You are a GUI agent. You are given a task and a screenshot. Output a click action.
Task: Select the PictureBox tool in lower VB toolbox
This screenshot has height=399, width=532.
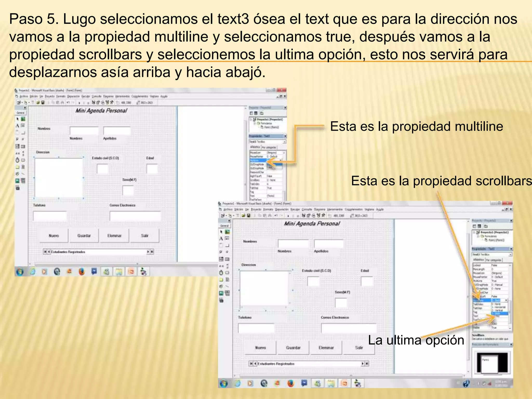[227, 232]
